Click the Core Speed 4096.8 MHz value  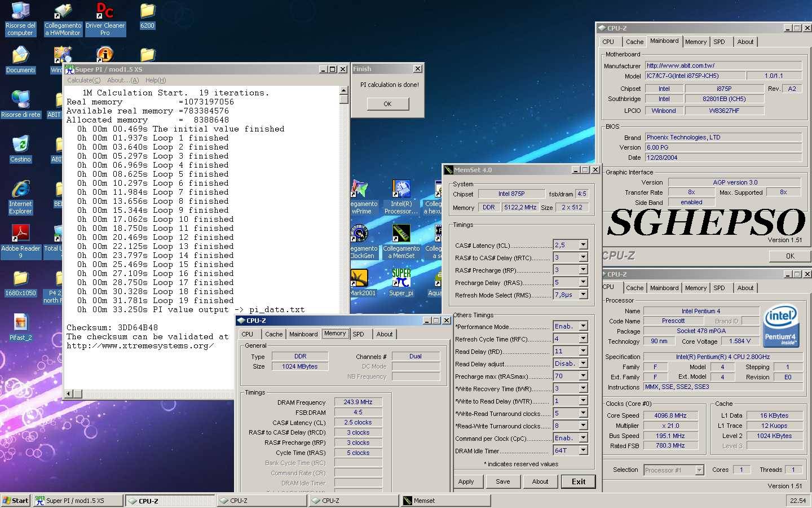tap(670, 415)
